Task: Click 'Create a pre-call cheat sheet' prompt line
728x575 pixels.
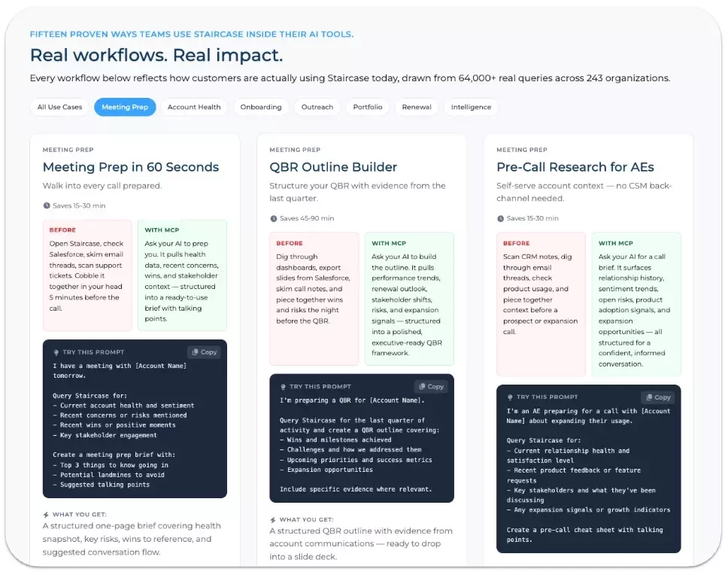Action: tap(584, 534)
